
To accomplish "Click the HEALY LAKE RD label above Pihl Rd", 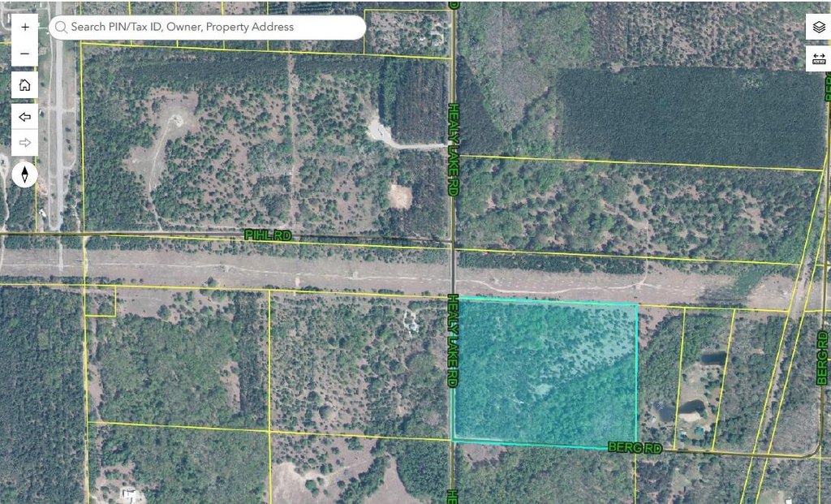I will [x=453, y=150].
